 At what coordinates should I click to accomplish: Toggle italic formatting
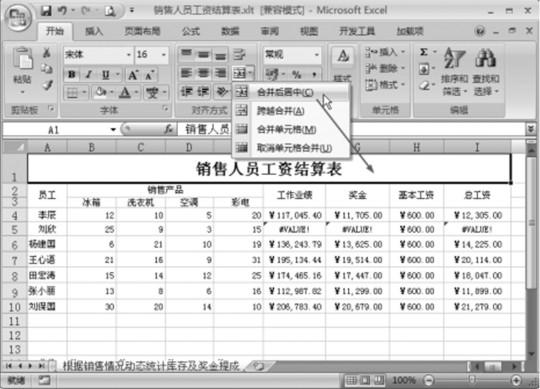coord(89,74)
